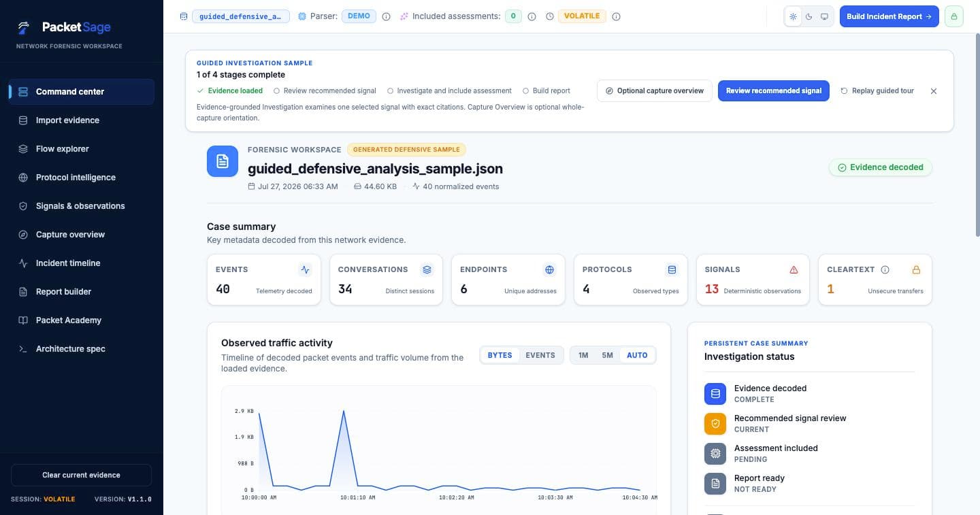Screen dimensions: 980x515
Task: Click info icon next to Parser DEMO
Action: tap(386, 16)
